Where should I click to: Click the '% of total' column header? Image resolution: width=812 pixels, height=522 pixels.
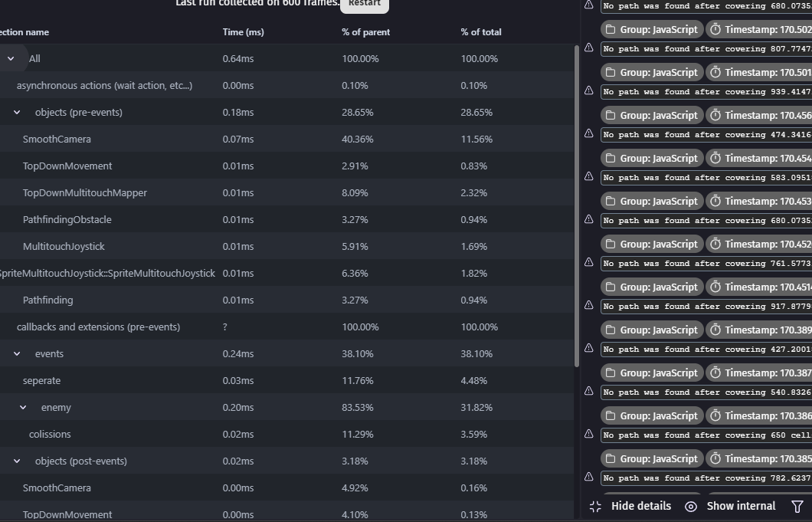point(481,32)
